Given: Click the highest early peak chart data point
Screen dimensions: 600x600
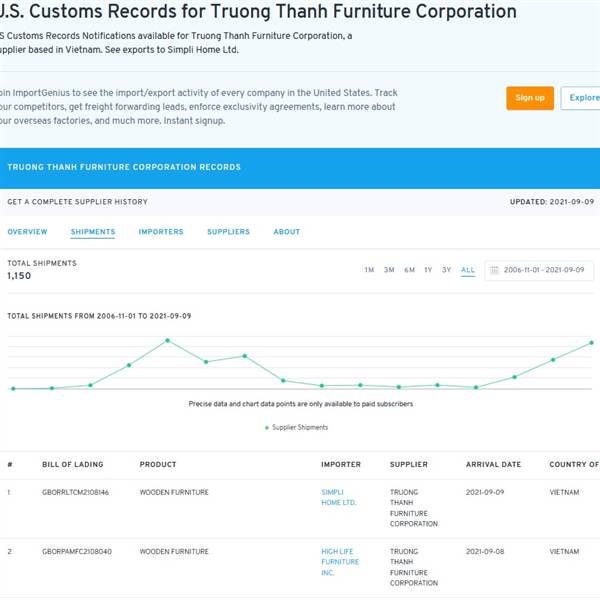Looking at the screenshot, I should (167, 340).
